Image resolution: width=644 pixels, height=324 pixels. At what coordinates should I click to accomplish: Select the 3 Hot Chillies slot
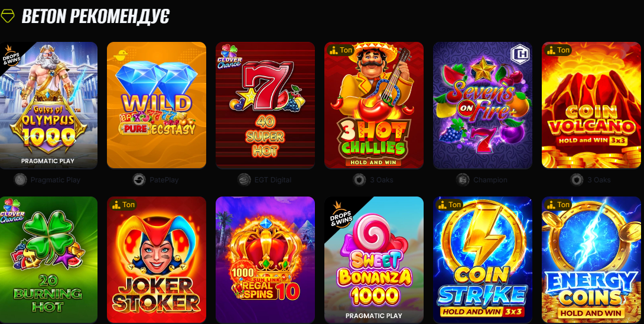pyautogui.click(x=374, y=105)
